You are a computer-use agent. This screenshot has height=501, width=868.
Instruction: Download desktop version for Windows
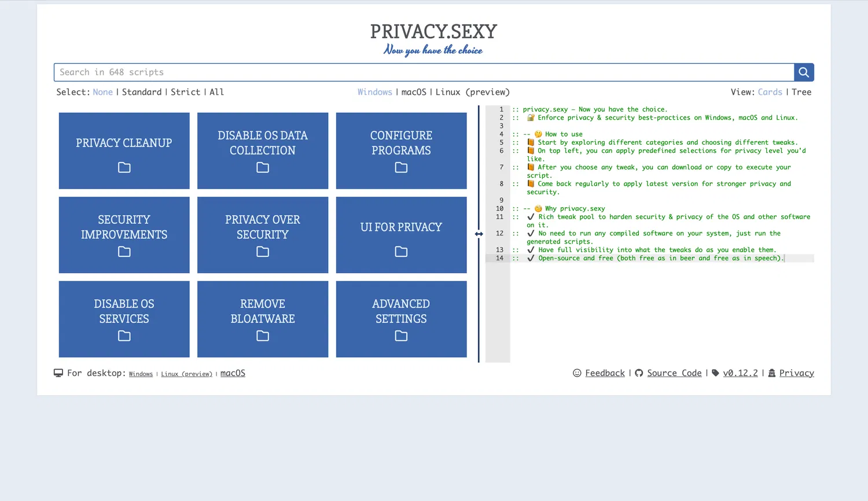[141, 374]
